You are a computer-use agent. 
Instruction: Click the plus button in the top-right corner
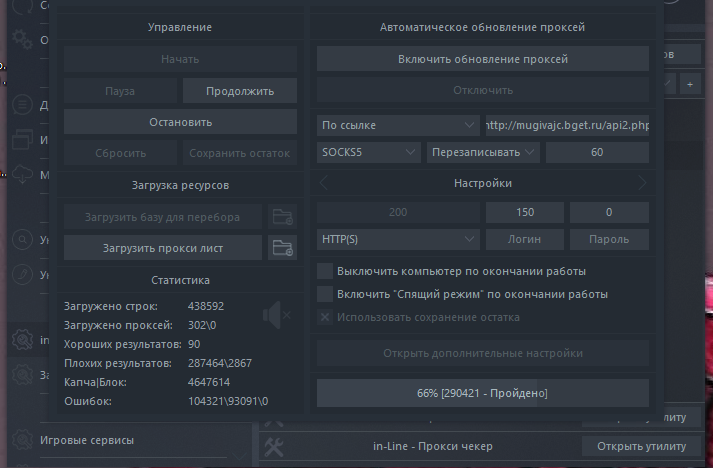point(690,86)
